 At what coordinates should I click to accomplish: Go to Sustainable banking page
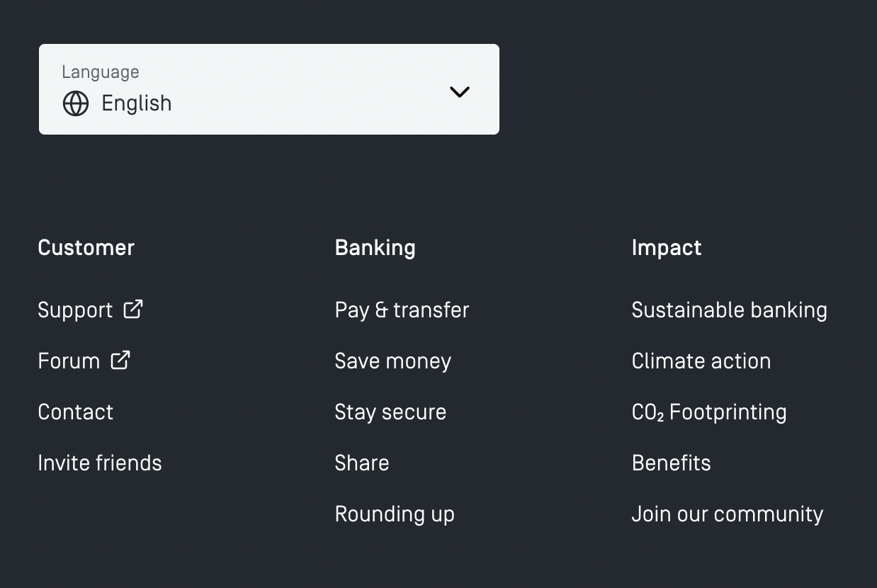729,310
